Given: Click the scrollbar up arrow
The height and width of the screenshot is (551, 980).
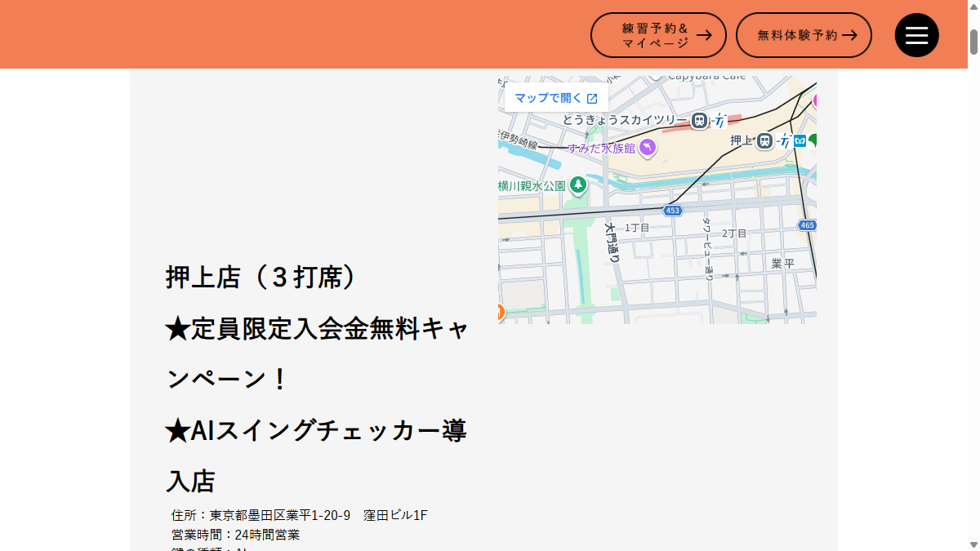Looking at the screenshot, I should pos(973,7).
